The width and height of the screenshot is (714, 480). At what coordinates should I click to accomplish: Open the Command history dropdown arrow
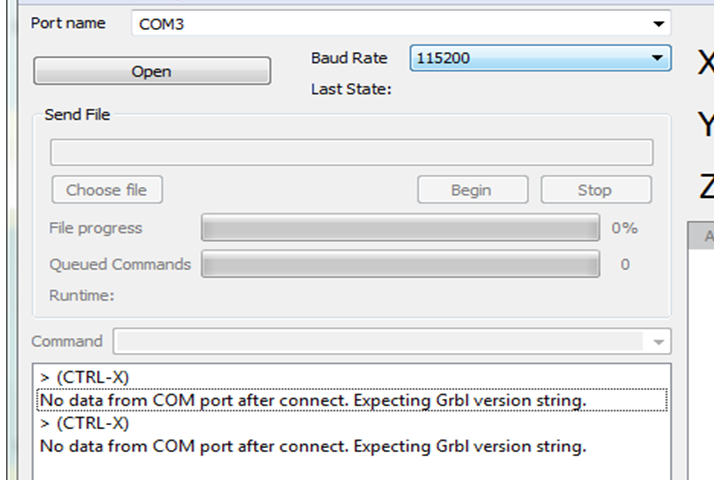click(x=658, y=342)
